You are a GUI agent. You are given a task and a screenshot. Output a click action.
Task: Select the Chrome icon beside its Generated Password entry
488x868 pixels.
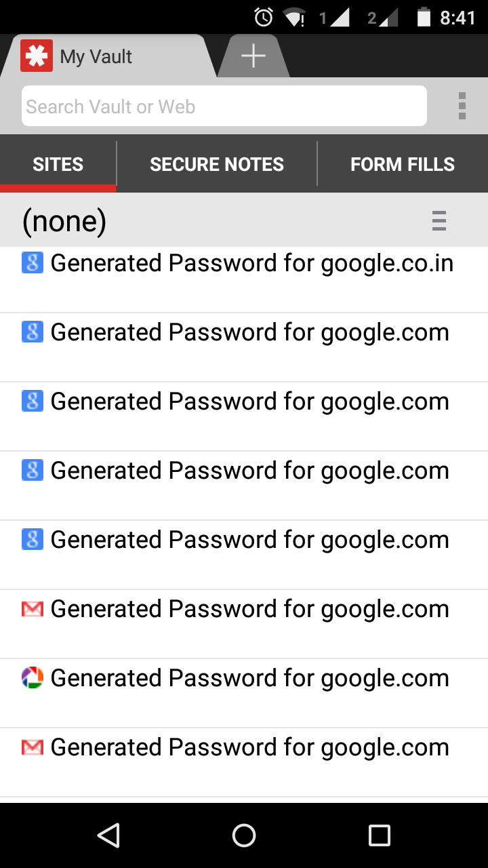pos(32,677)
